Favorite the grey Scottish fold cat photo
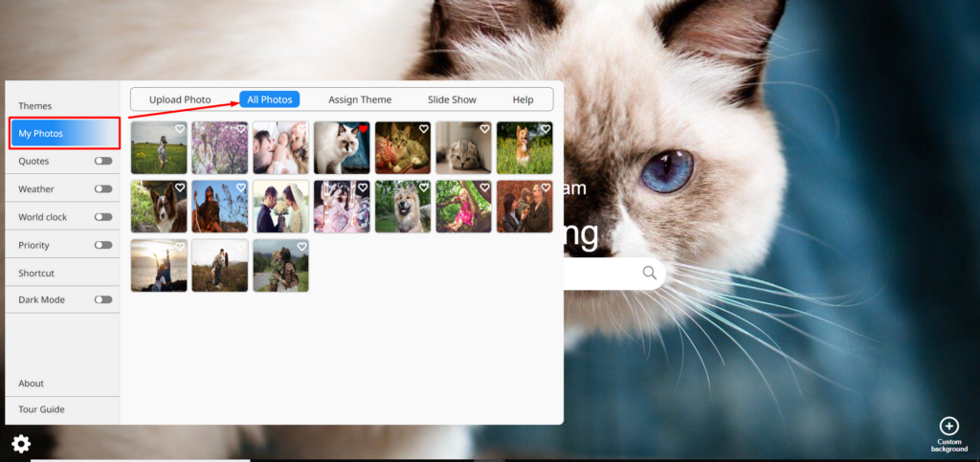The height and width of the screenshot is (462, 980). pos(484,129)
